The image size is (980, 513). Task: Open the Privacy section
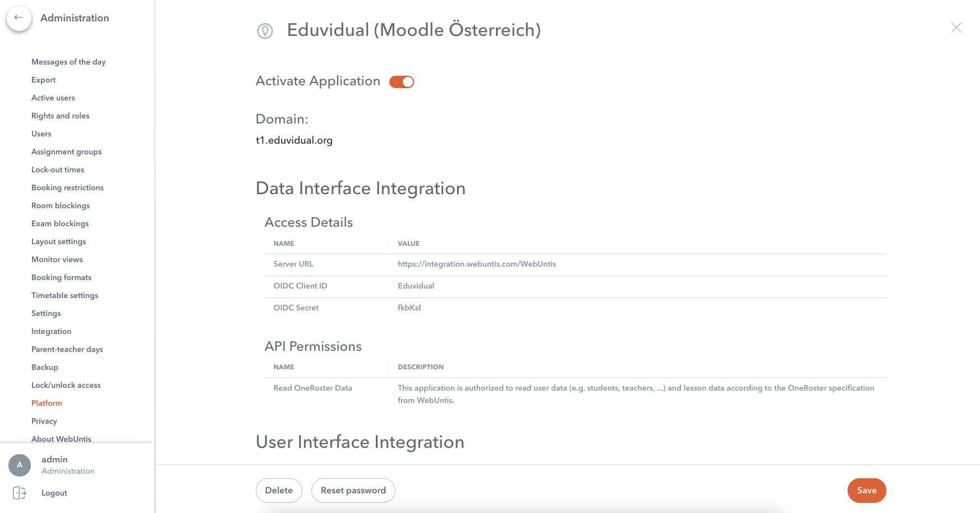44,421
